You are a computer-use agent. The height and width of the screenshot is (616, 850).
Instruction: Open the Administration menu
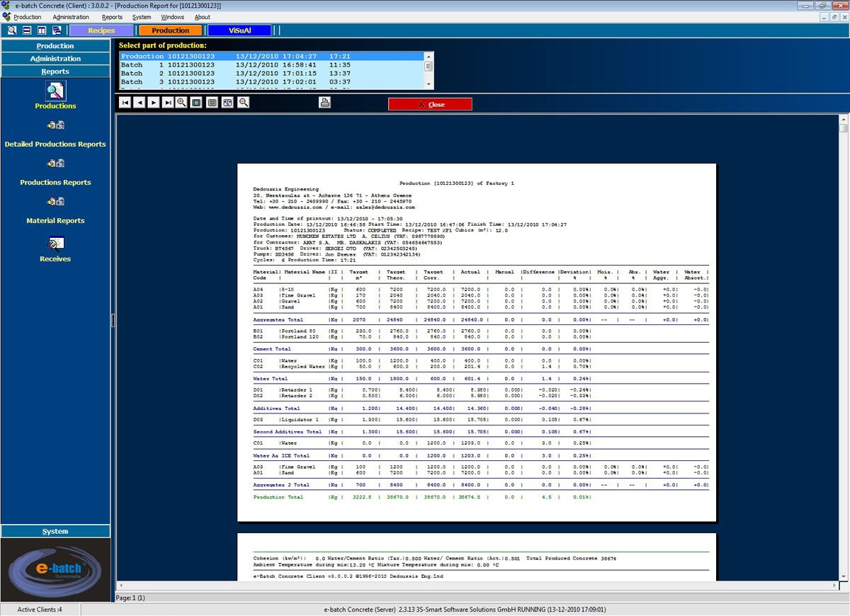71,17
